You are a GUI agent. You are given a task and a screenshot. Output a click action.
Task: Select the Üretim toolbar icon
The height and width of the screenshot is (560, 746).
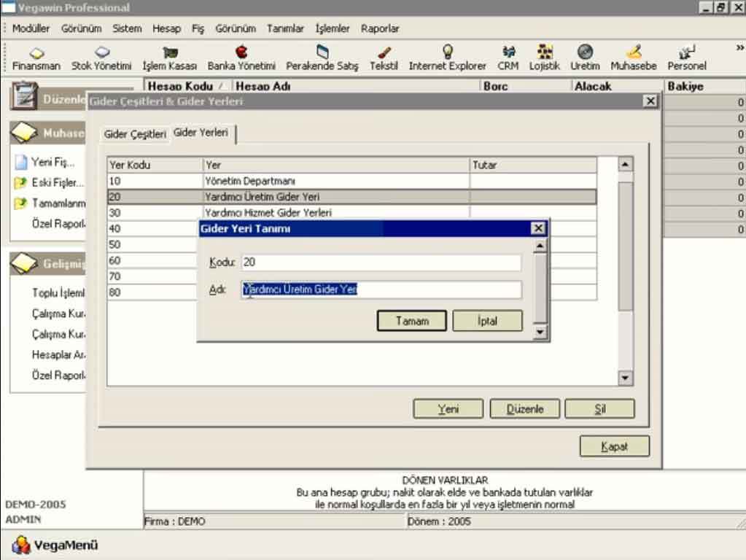pyautogui.click(x=585, y=58)
